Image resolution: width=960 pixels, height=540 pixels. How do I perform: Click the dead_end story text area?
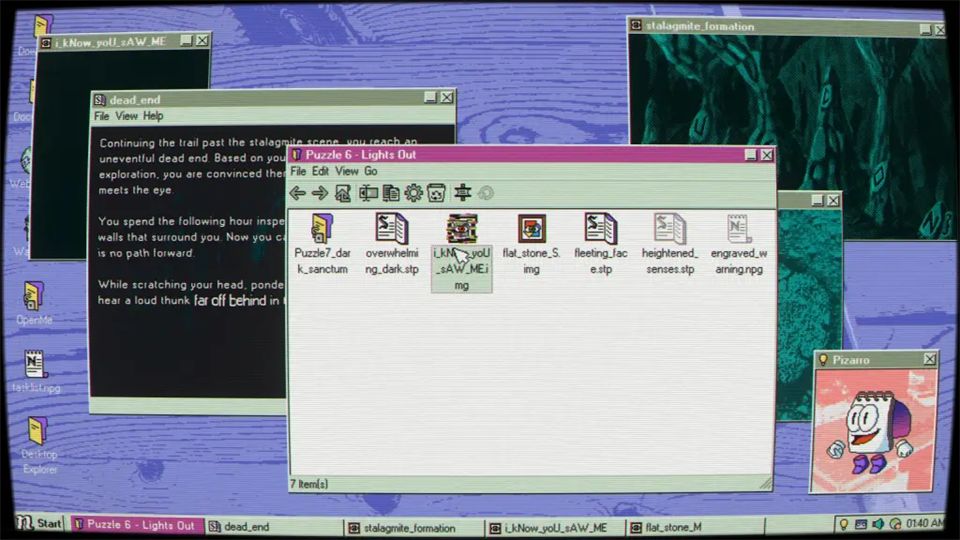[x=189, y=260]
